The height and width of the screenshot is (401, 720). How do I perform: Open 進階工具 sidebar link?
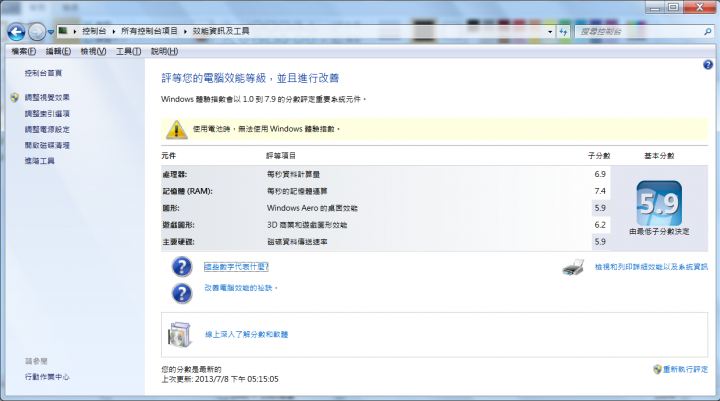(x=39, y=161)
